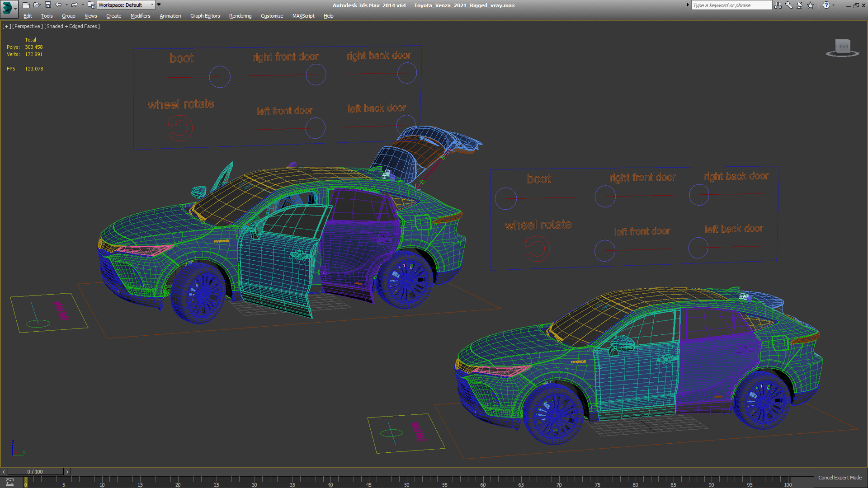Open the Group menu
The width and height of the screenshot is (868, 488).
[69, 16]
